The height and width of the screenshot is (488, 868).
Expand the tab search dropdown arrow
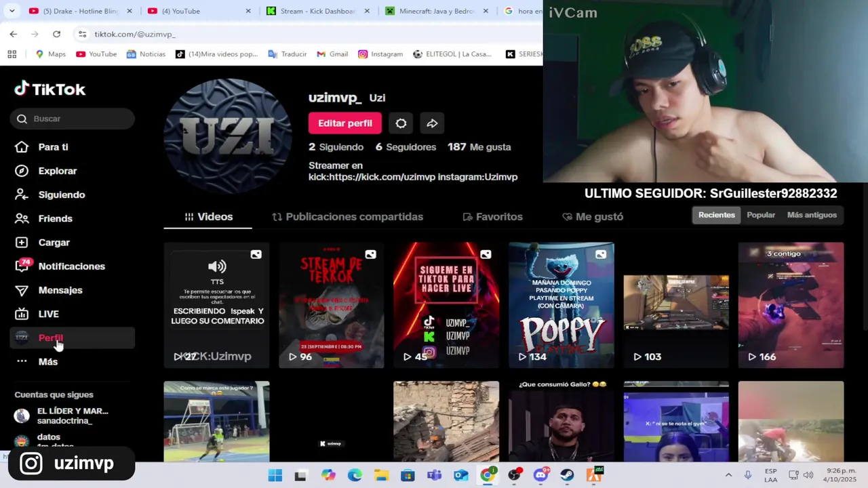tap(12, 11)
